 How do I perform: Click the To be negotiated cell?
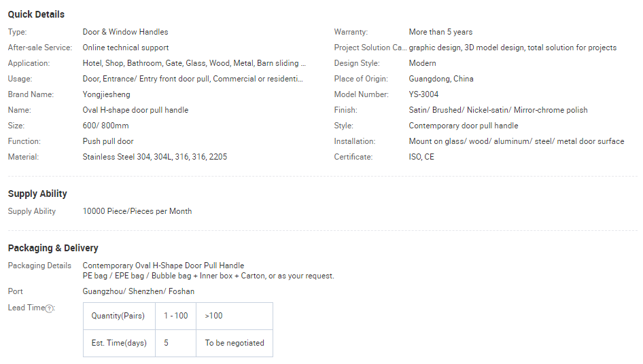(234, 343)
